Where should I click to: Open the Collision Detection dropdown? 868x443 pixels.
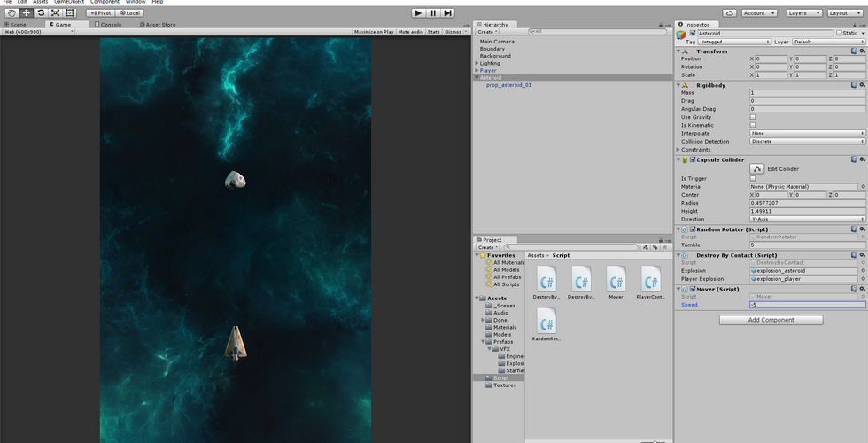[x=807, y=142]
